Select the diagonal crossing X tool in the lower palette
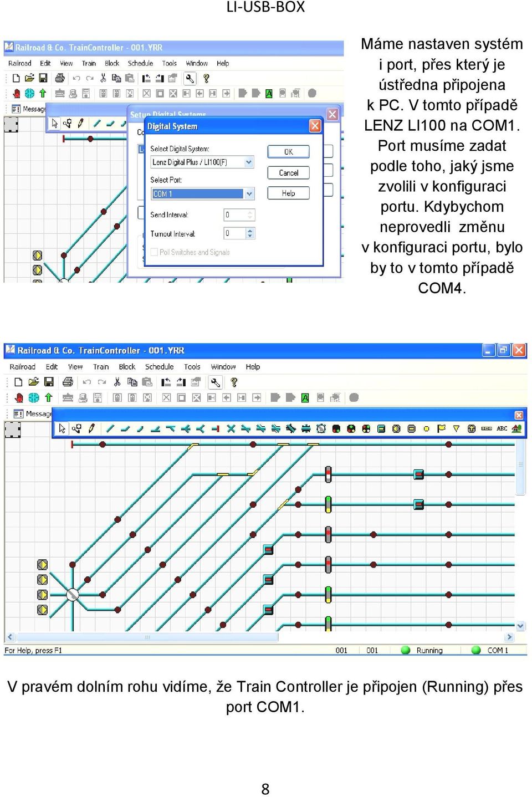Screen dimensions: 532x797 coord(231,428)
